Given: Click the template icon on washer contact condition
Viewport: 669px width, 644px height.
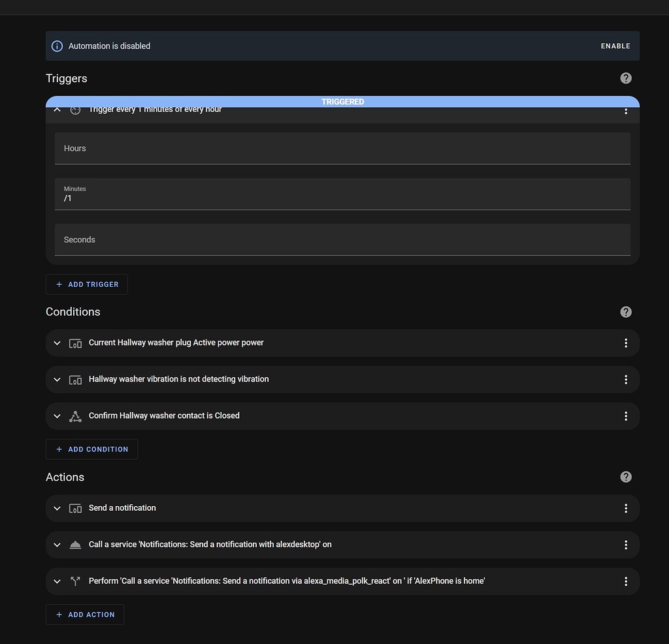Looking at the screenshot, I should point(75,416).
